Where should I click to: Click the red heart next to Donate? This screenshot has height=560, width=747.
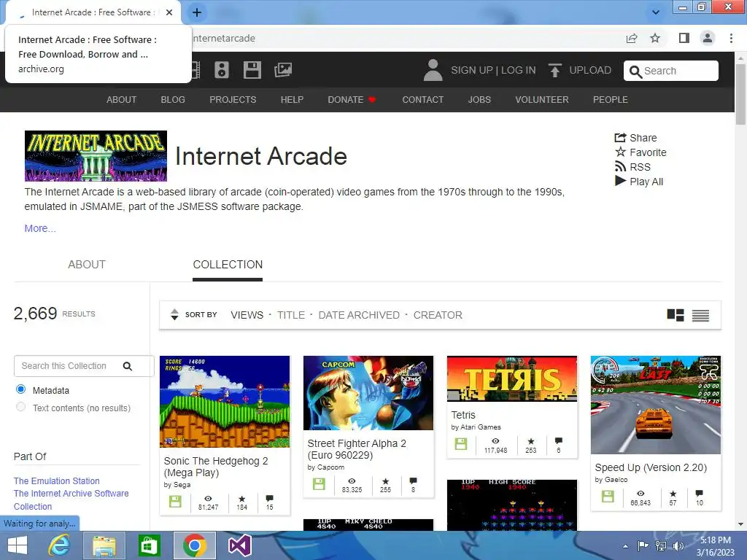(372, 99)
